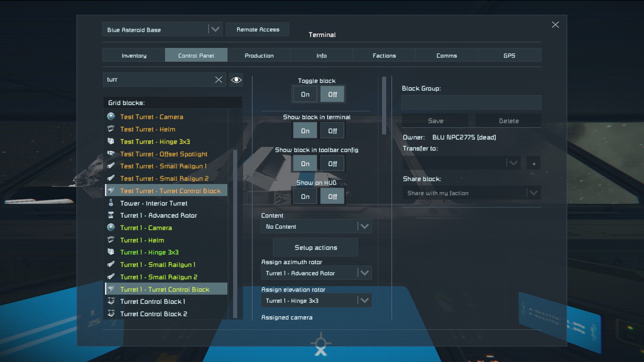Image resolution: width=644 pixels, height=362 pixels.
Task: Open the Factions tab
Action: (384, 56)
